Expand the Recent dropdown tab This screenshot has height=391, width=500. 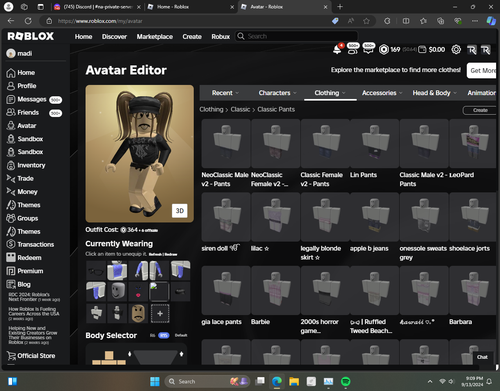coord(225,93)
